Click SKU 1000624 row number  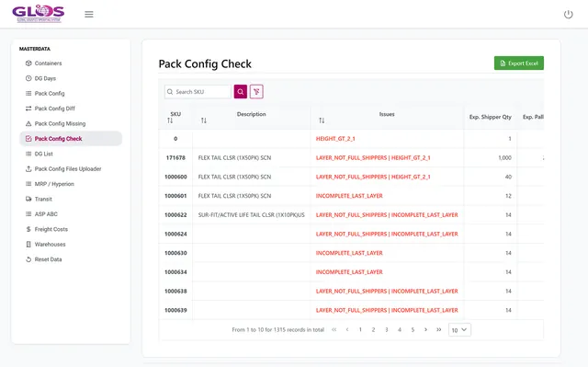point(175,235)
